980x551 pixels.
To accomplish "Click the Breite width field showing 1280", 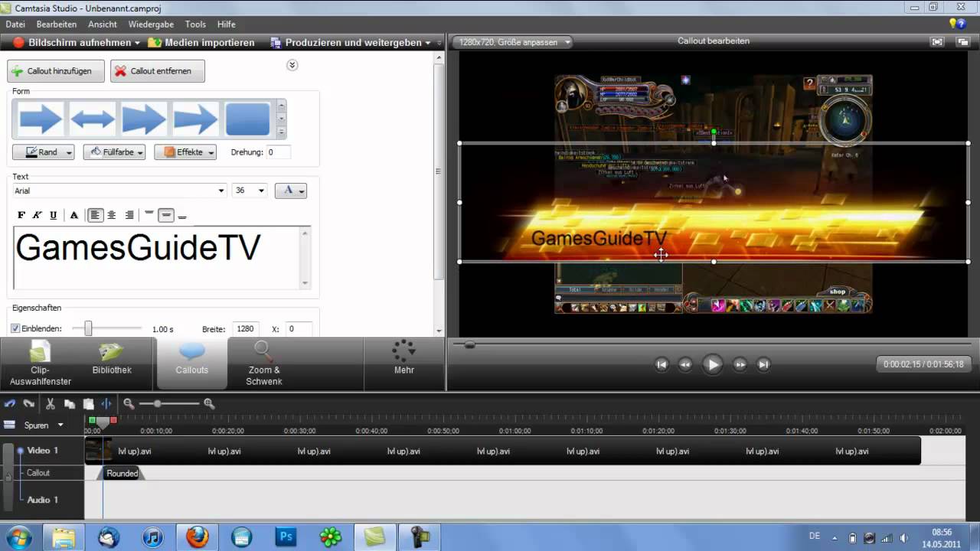I will point(246,328).
